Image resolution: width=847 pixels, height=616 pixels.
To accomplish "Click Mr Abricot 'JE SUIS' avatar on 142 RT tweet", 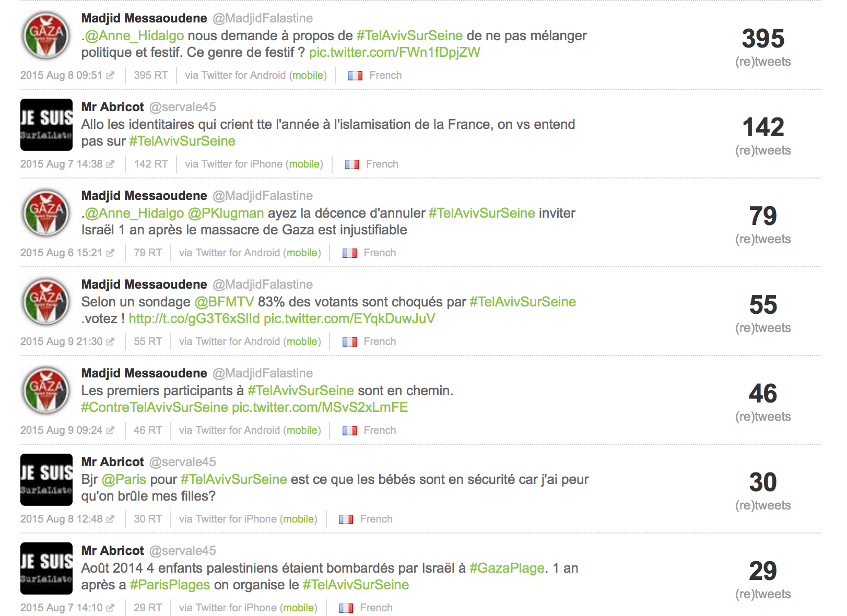I will [46, 125].
